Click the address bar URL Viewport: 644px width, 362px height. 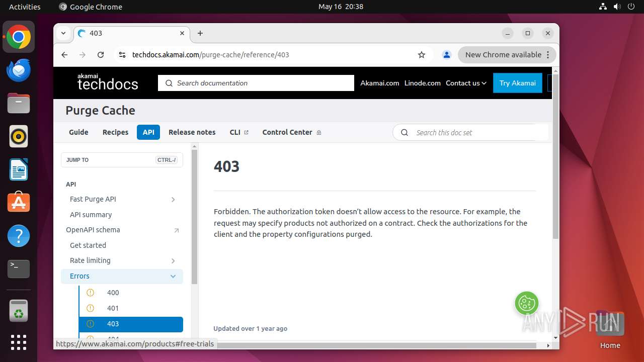pyautogui.click(x=211, y=55)
